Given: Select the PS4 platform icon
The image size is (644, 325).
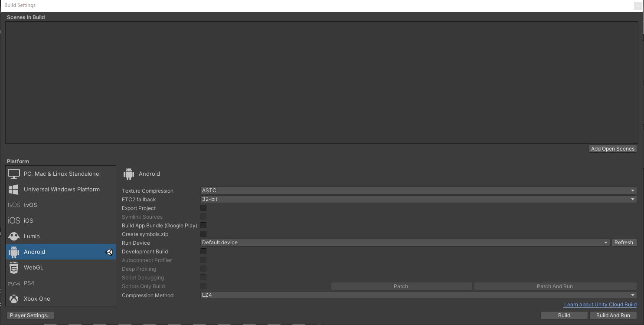Looking at the screenshot, I should pyautogui.click(x=14, y=283).
